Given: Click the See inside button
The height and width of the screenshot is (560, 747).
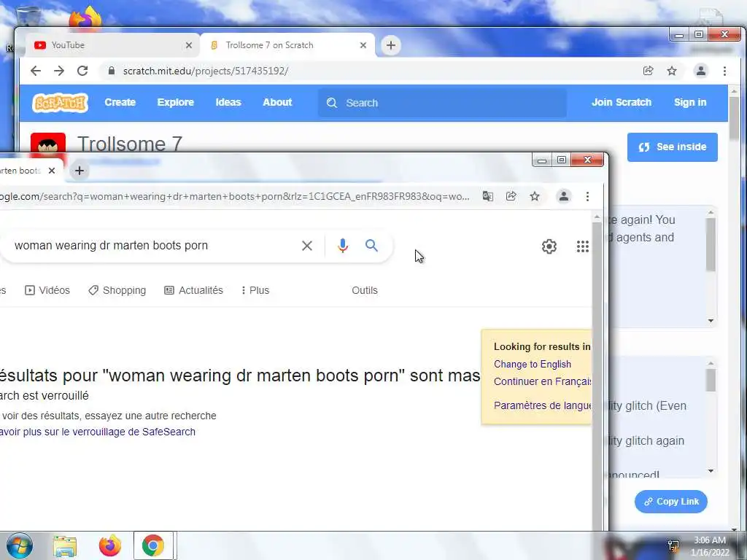Looking at the screenshot, I should (672, 147).
